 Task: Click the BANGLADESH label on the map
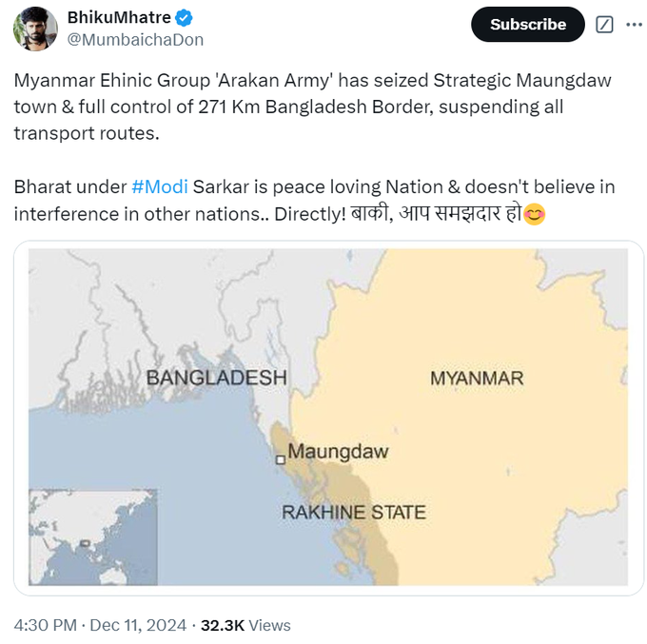point(216,378)
